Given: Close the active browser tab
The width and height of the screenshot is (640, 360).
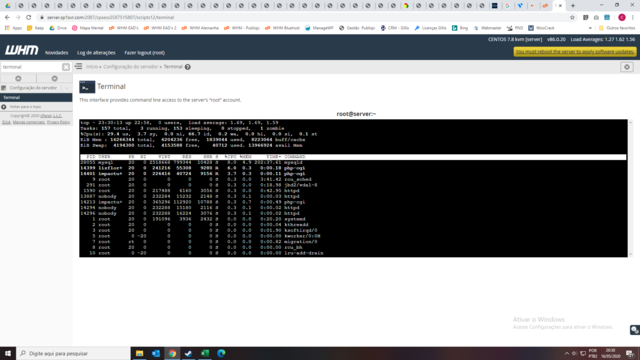Looking at the screenshot, I should [x=560, y=6].
